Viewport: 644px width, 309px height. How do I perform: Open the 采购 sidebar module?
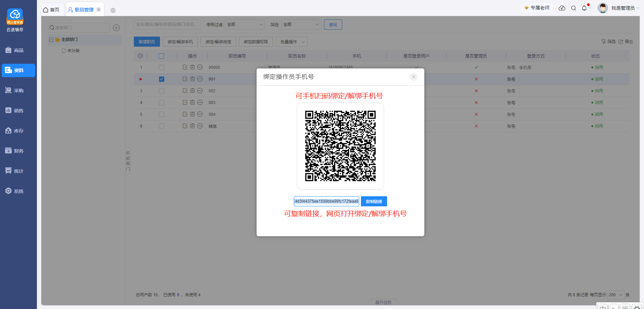pyautogui.click(x=18, y=91)
